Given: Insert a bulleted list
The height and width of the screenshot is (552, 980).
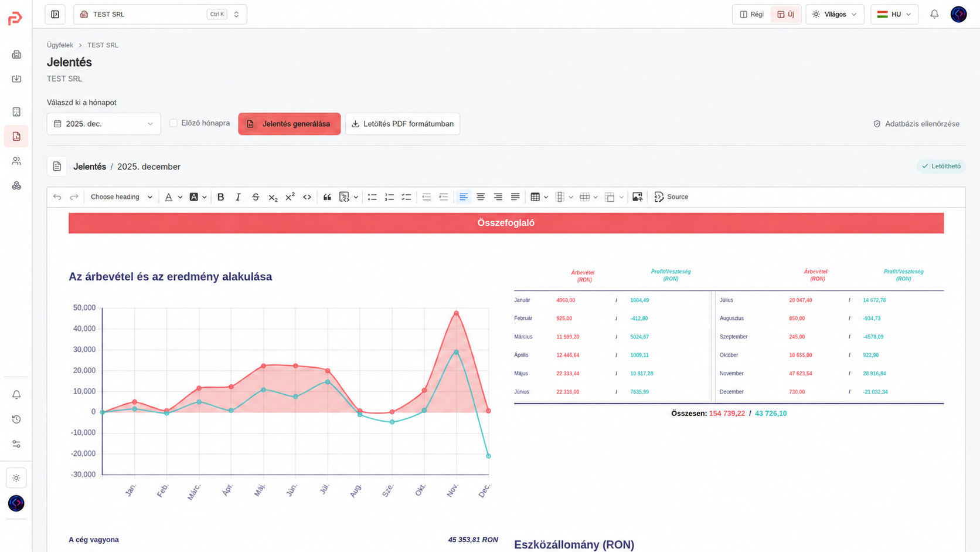Looking at the screenshot, I should (x=372, y=197).
